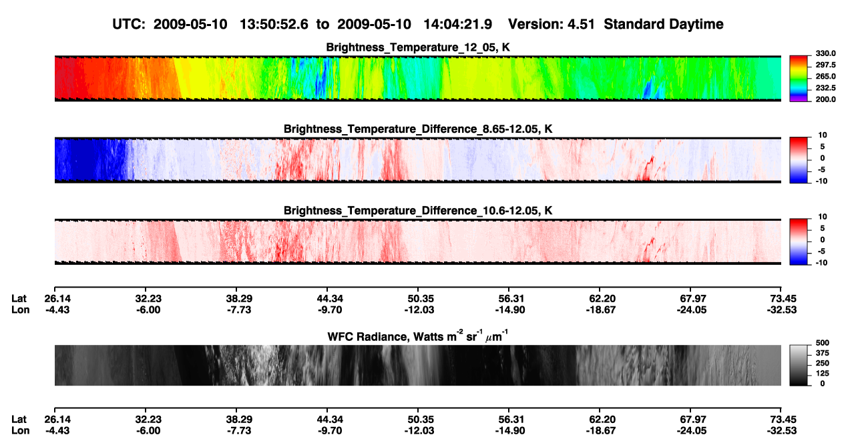
Task: Select the title "Brightness_Temperature_Difference_10.6-12.05, K"
Action: click(418, 211)
